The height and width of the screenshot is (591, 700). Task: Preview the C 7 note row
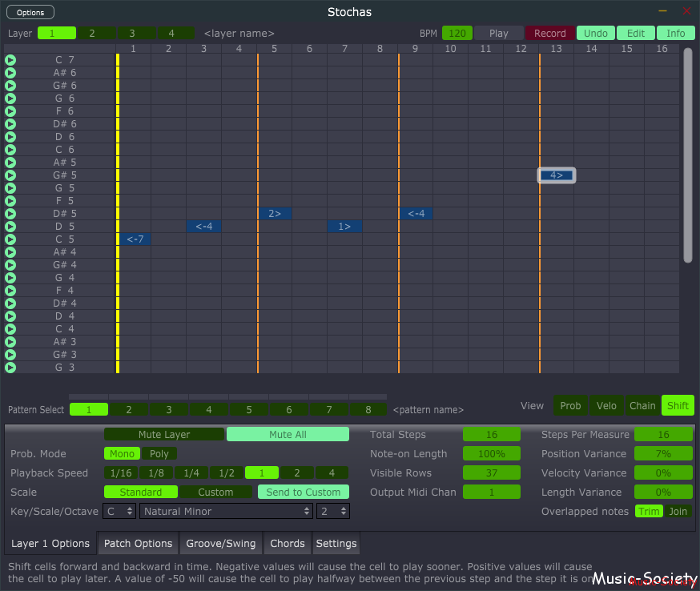(10, 60)
